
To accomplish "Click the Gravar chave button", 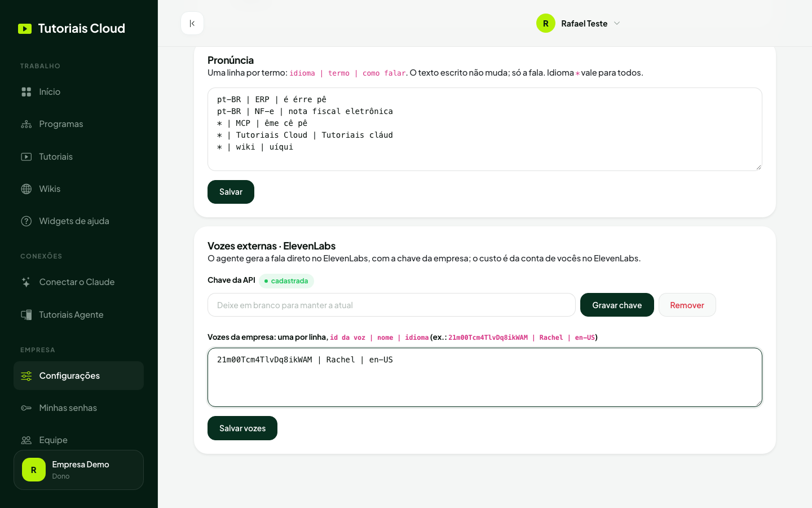I will pos(617,305).
